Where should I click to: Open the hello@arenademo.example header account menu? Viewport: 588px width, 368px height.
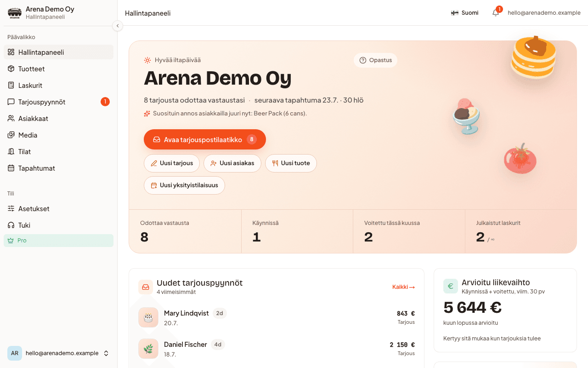point(544,13)
